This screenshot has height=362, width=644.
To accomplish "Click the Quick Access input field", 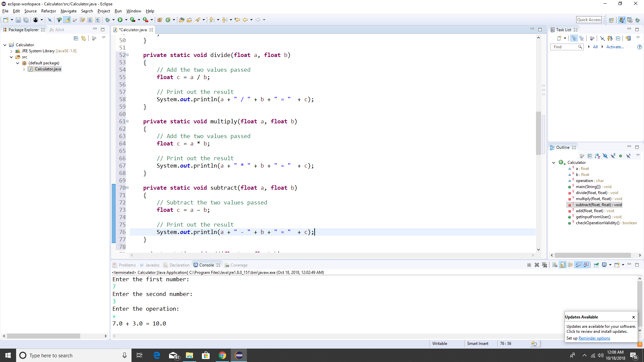I will click(588, 19).
